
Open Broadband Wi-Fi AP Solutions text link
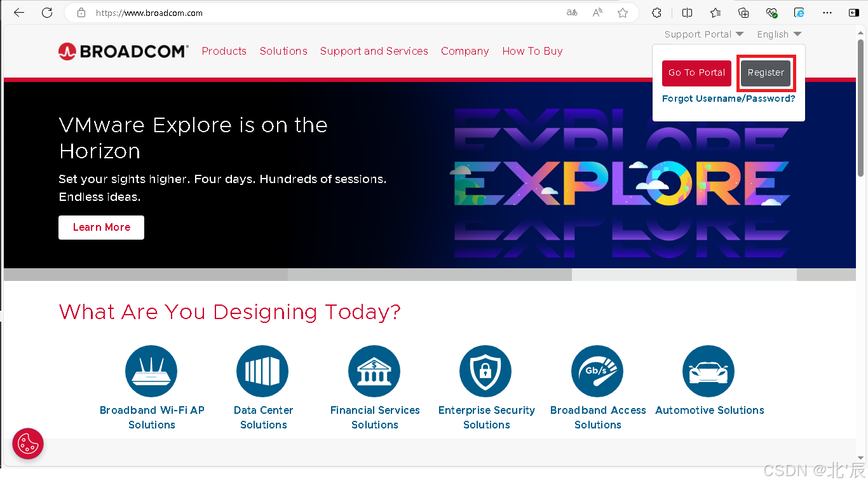pyautogui.click(x=152, y=418)
